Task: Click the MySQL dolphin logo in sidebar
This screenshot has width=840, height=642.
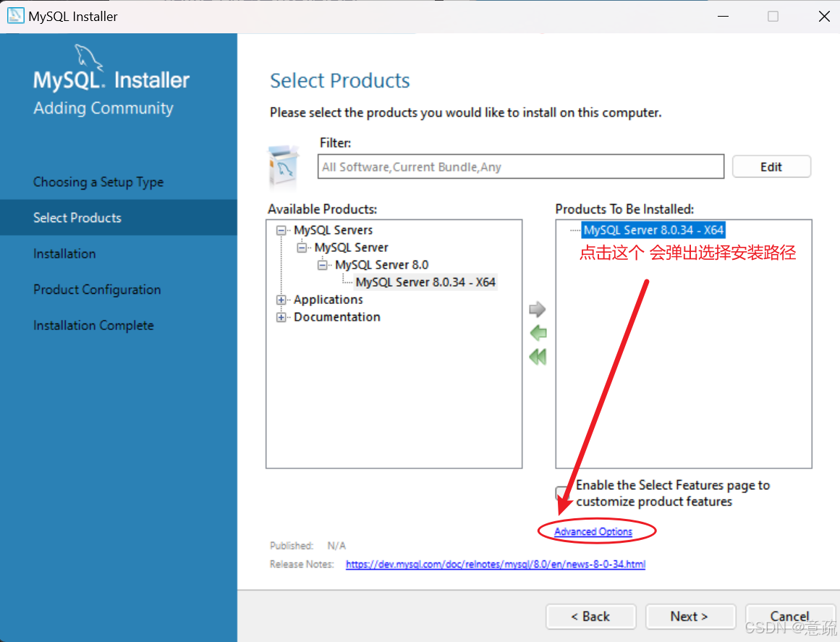Action: (x=88, y=56)
